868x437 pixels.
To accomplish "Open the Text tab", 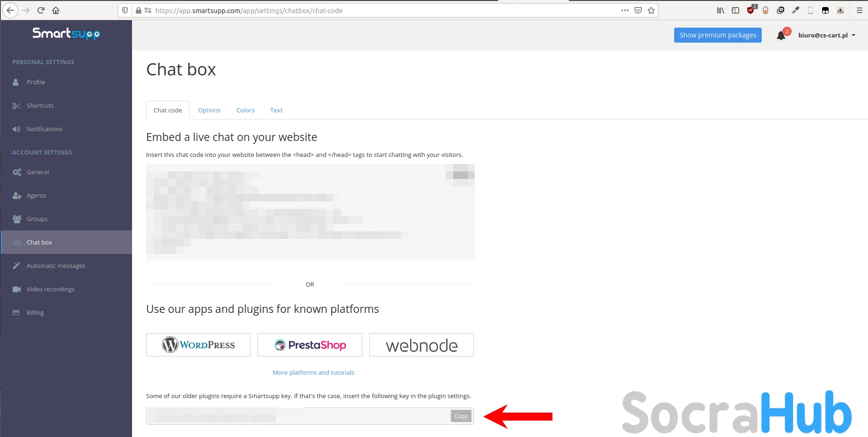I will [x=276, y=111].
